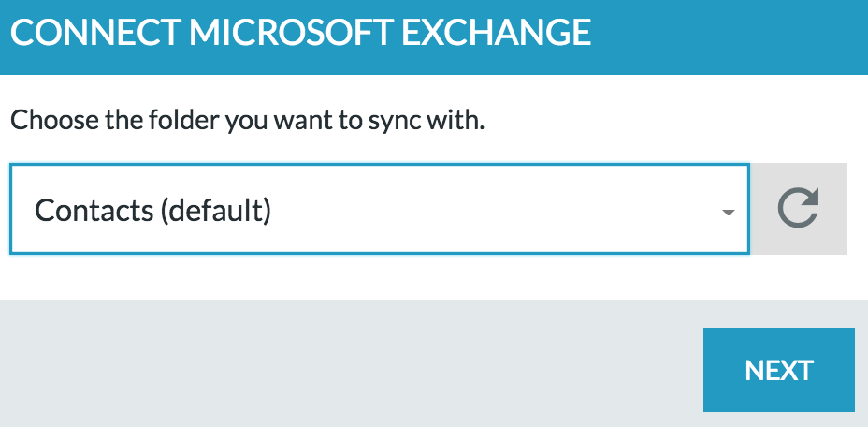Expand the sync folder combo box
The image size is (868, 427).
[380, 209]
